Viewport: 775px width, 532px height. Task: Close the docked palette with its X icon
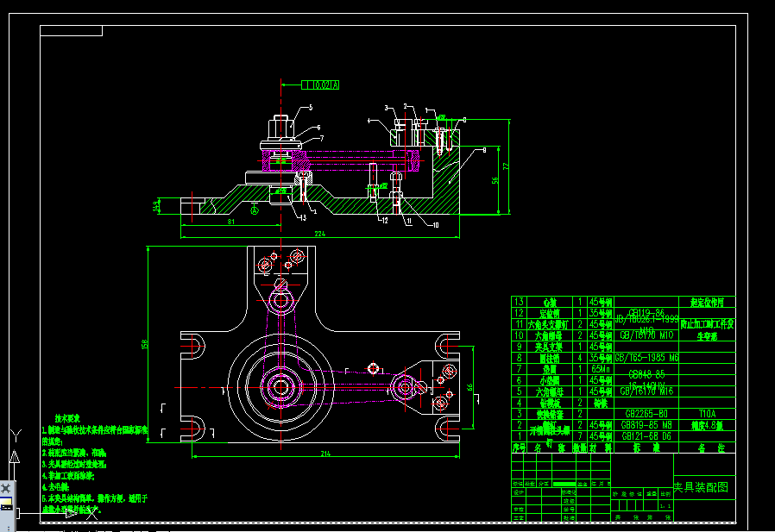tap(6, 489)
